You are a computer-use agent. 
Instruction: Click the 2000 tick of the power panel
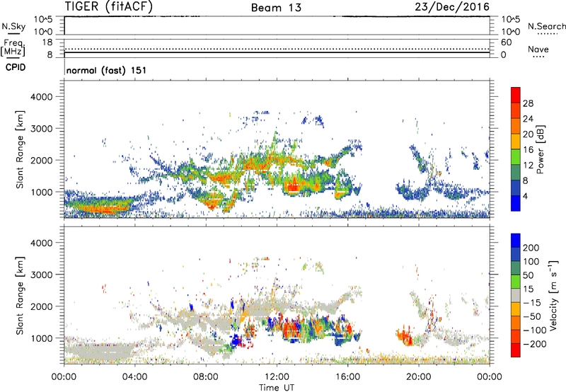coord(41,160)
